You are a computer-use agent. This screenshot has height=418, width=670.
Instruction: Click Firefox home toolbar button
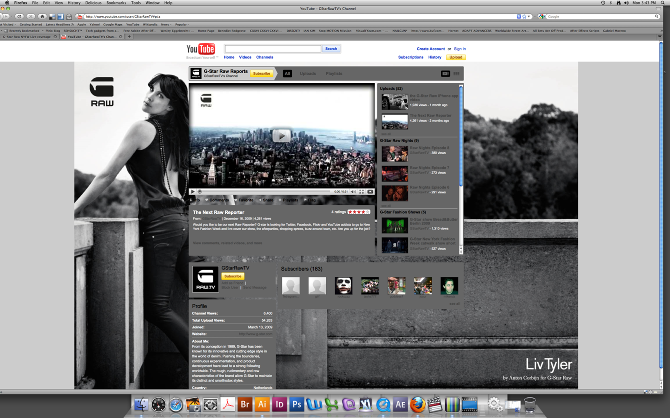42,17
